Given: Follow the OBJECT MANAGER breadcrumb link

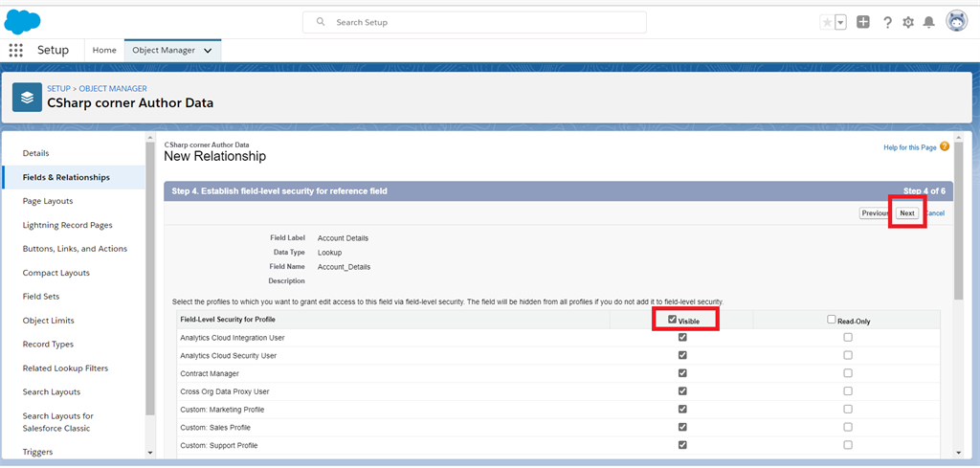Looking at the screenshot, I should [113, 89].
